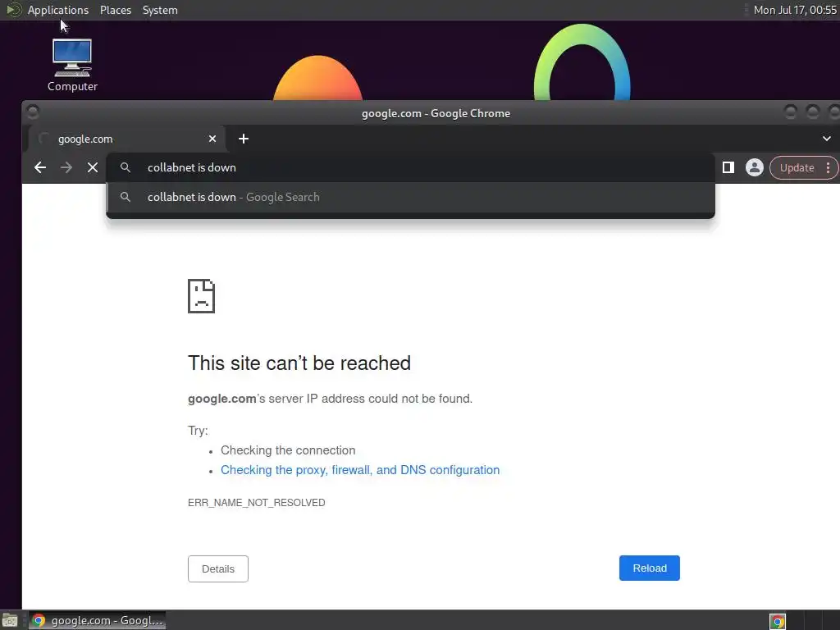Image resolution: width=840 pixels, height=630 pixels.
Task: Click 'server IP address could not be found' text
Action: pos(370,399)
